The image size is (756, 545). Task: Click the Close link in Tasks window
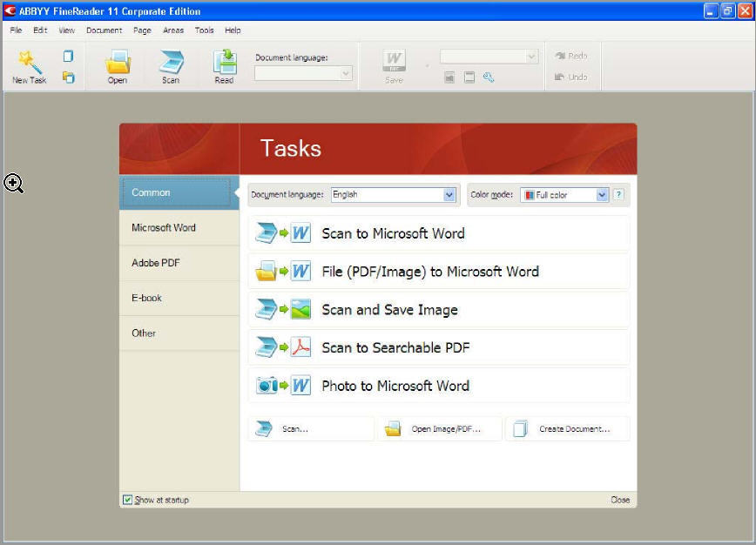(620, 500)
